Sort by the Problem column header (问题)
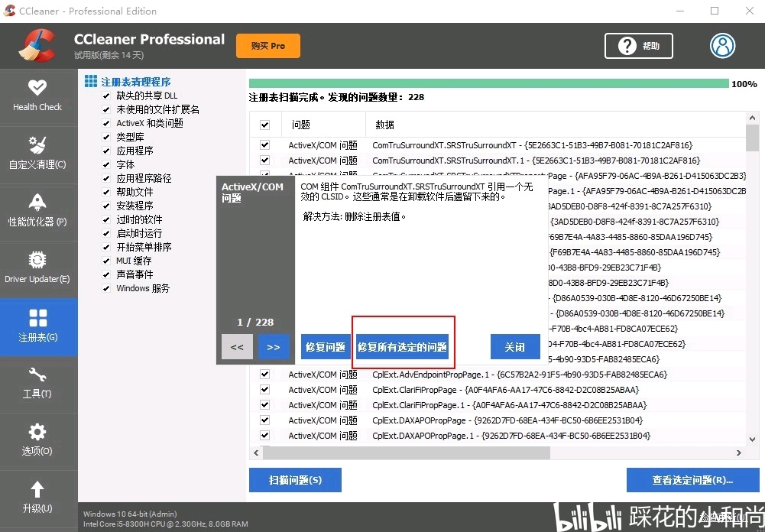The image size is (765, 532). (x=323, y=125)
